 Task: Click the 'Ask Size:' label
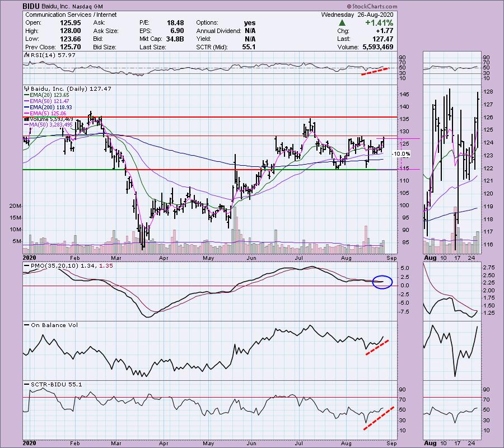106,31
